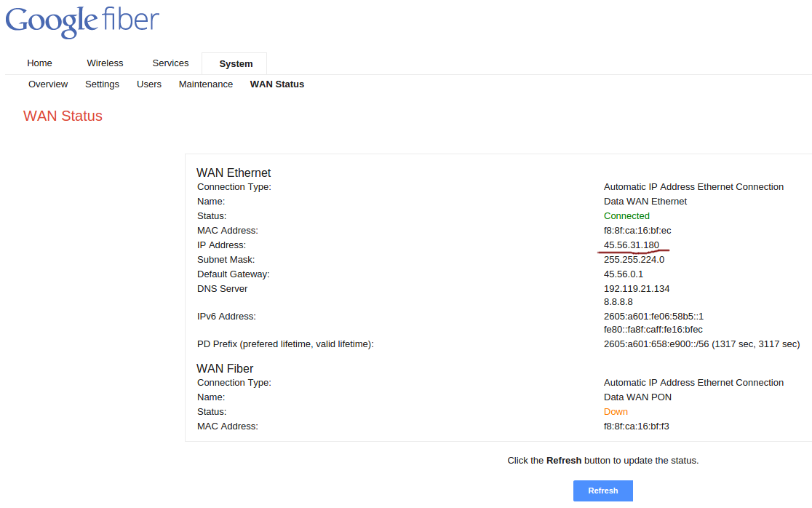The image size is (812, 508).
Task: Select the MAC address f8:8f:ca:16:bf:ec
Action: coord(637,231)
